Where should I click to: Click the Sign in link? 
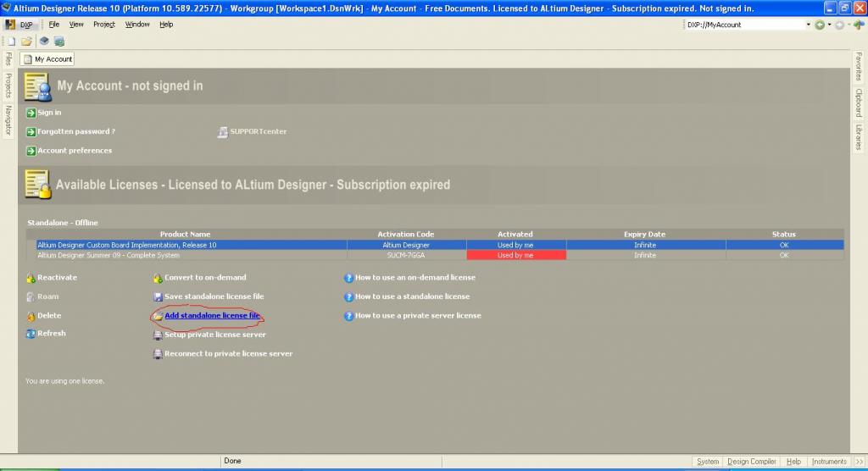(x=49, y=113)
